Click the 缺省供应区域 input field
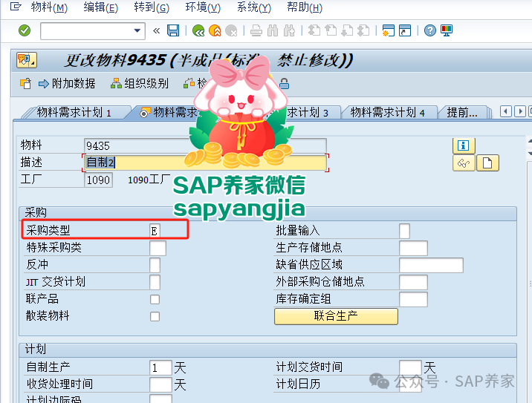The image size is (532, 403). point(431,265)
